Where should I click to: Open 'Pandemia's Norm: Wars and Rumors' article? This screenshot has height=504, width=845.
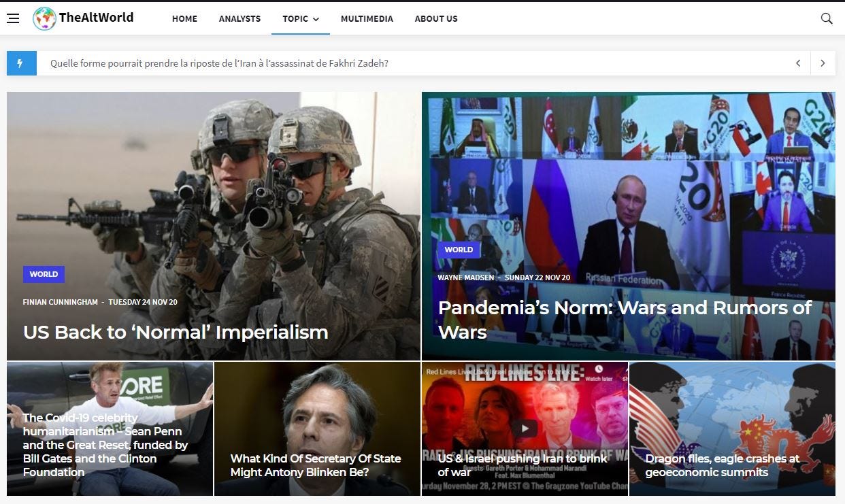point(625,320)
